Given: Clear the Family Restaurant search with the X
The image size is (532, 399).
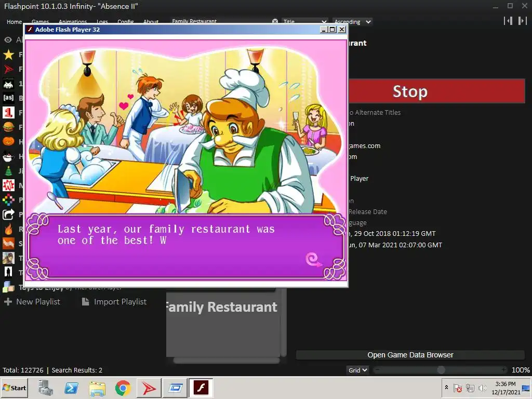Looking at the screenshot, I should click(x=275, y=21).
